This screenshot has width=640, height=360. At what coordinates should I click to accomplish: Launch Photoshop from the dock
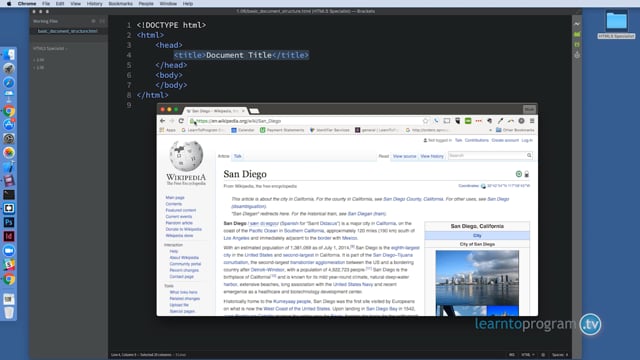(x=9, y=222)
